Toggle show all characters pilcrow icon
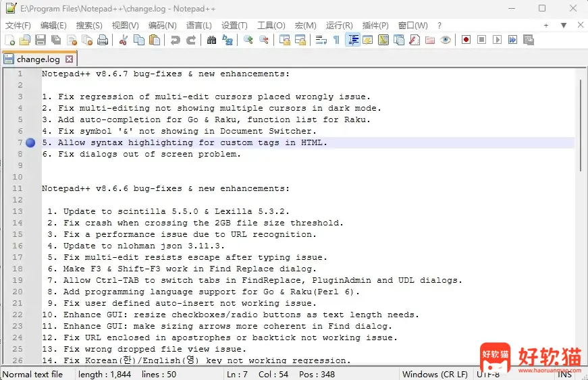Viewport: 588px width, 380px height. (x=336, y=40)
